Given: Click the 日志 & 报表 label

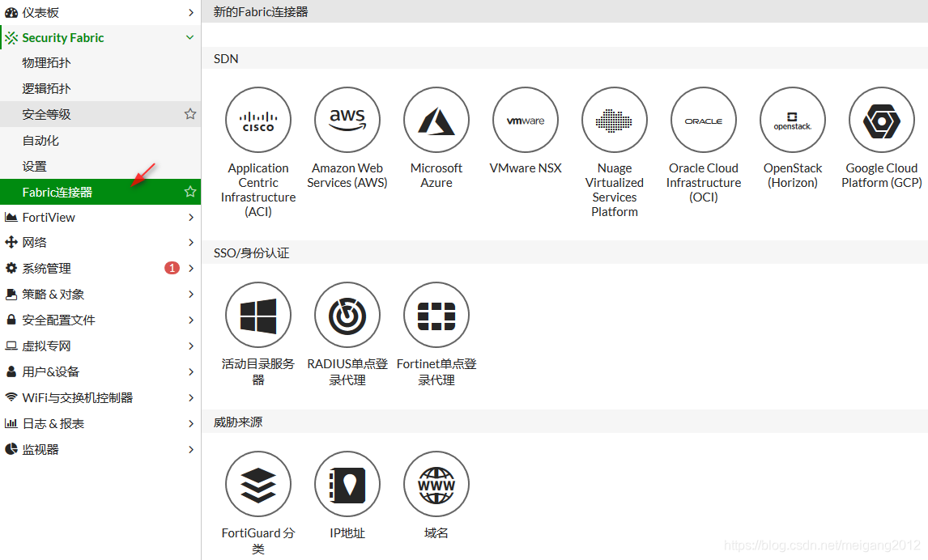Looking at the screenshot, I should coord(53,423).
